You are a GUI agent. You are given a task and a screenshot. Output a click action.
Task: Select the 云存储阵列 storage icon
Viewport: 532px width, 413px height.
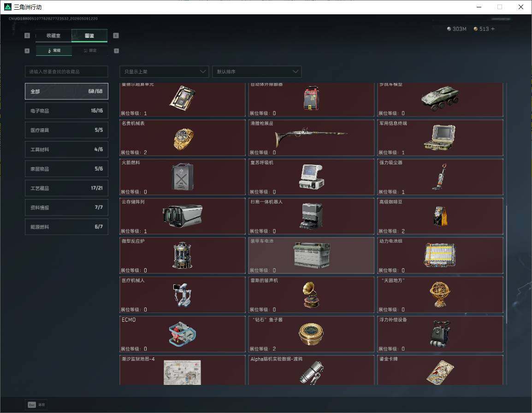click(183, 216)
